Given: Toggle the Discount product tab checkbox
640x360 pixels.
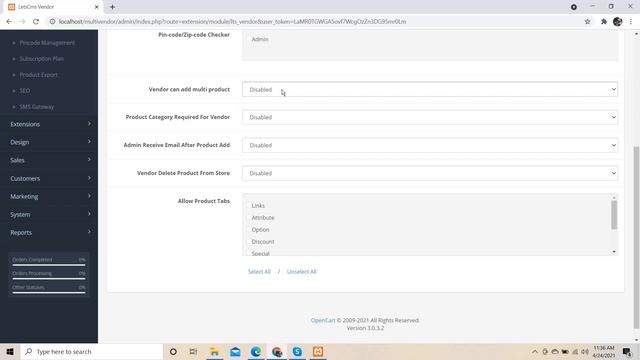Looking at the screenshot, I should 249,242.
